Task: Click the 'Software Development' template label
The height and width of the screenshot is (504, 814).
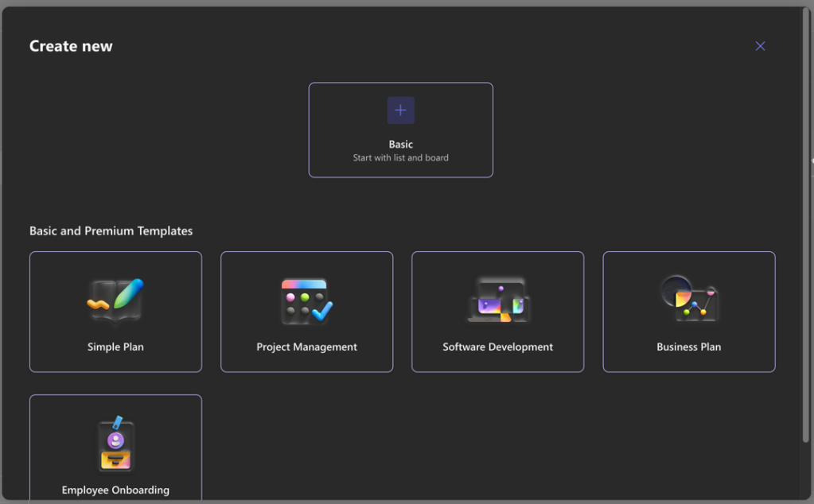Action: tap(497, 347)
